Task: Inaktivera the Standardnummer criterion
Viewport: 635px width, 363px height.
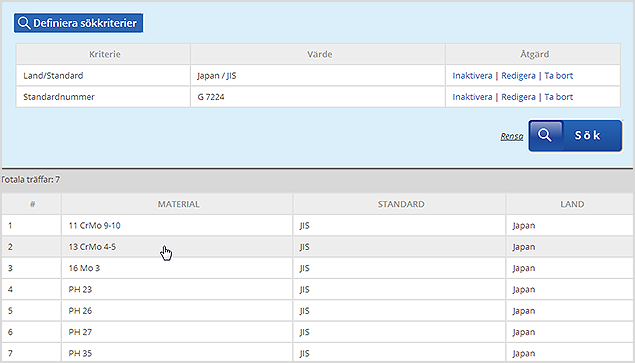Action: pos(472,97)
